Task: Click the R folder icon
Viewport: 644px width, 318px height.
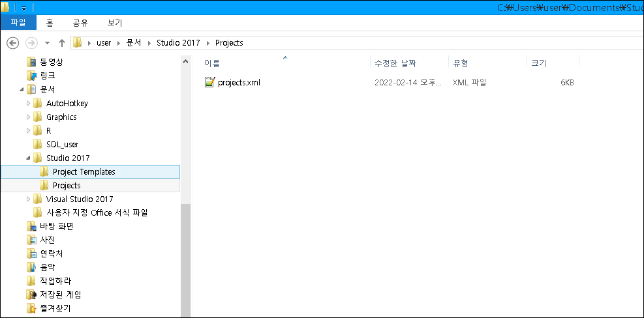Action: [38, 130]
